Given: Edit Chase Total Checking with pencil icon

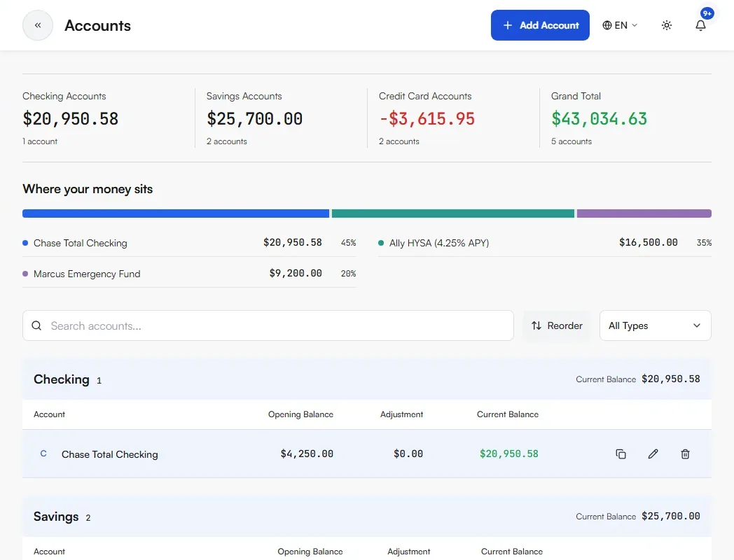Looking at the screenshot, I should click(653, 454).
